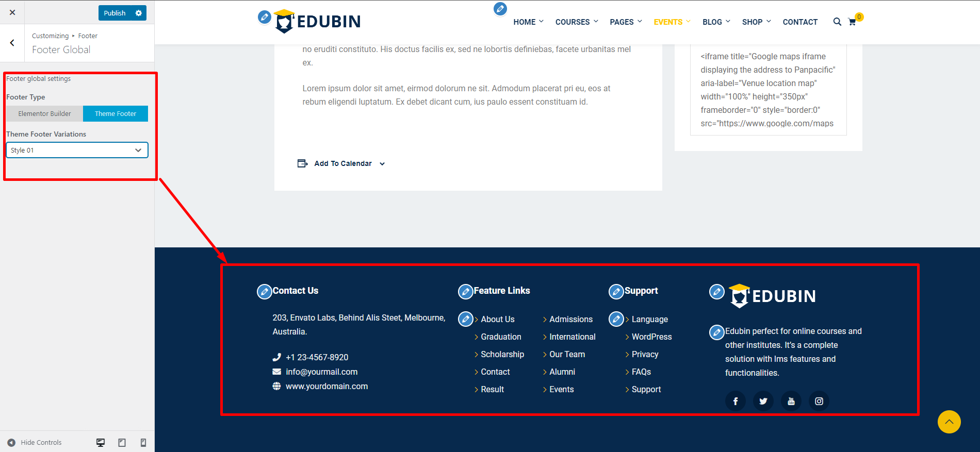Hide Controls in customizer
The height and width of the screenshot is (452, 980).
tap(35, 443)
